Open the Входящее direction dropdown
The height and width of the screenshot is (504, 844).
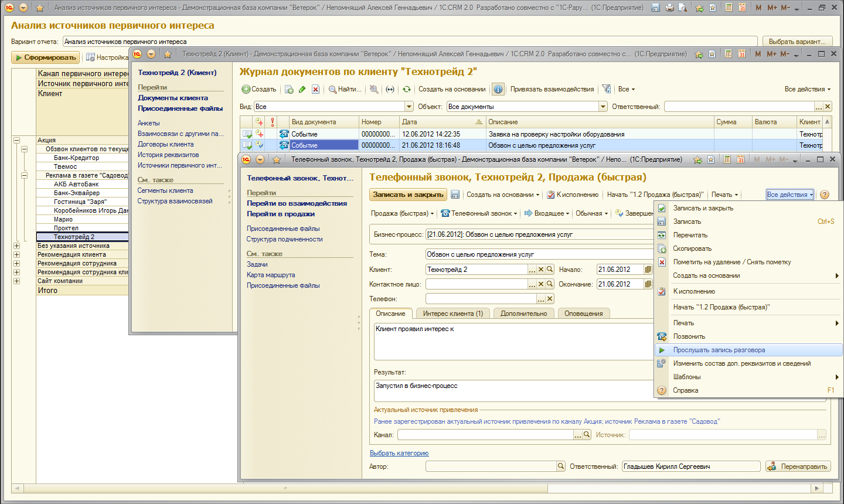click(547, 213)
